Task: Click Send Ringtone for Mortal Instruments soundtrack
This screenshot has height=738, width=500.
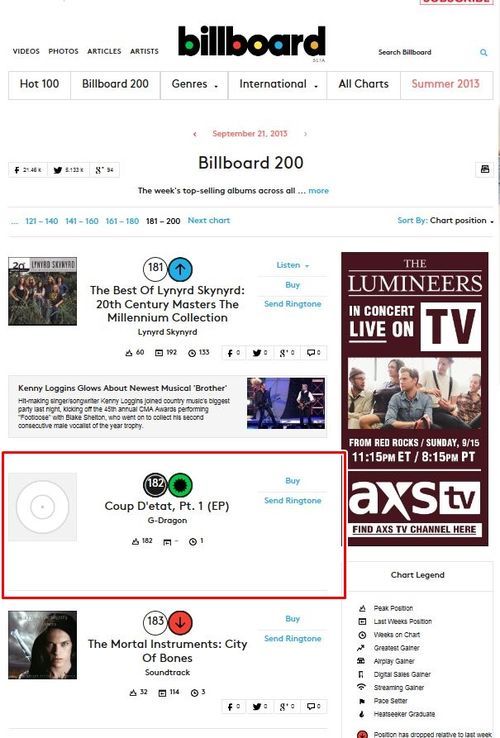Action: 292,638
